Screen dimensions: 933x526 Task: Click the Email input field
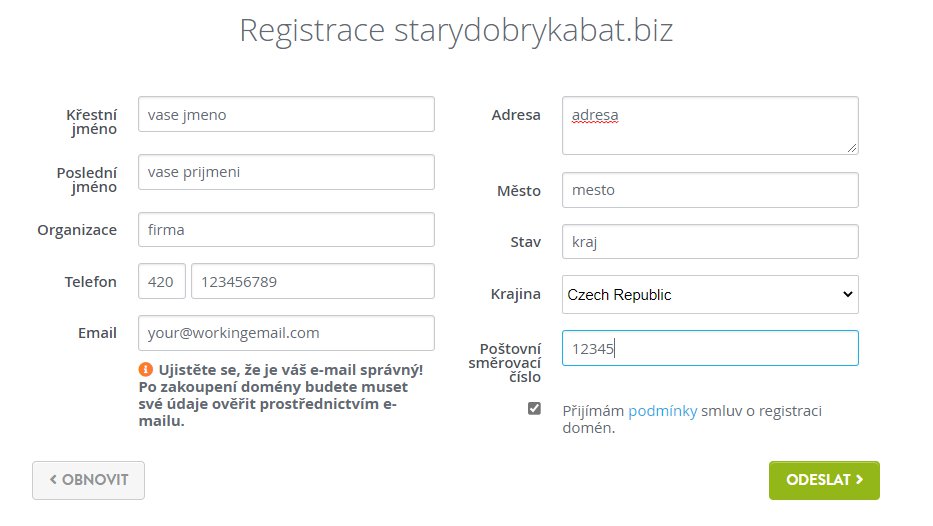point(286,333)
